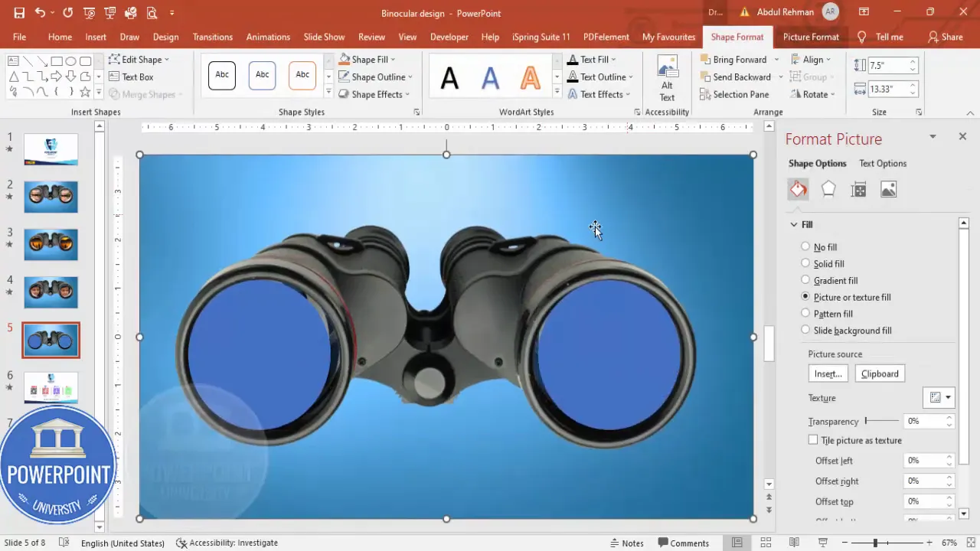Undo the last action

pyautogui.click(x=40, y=13)
